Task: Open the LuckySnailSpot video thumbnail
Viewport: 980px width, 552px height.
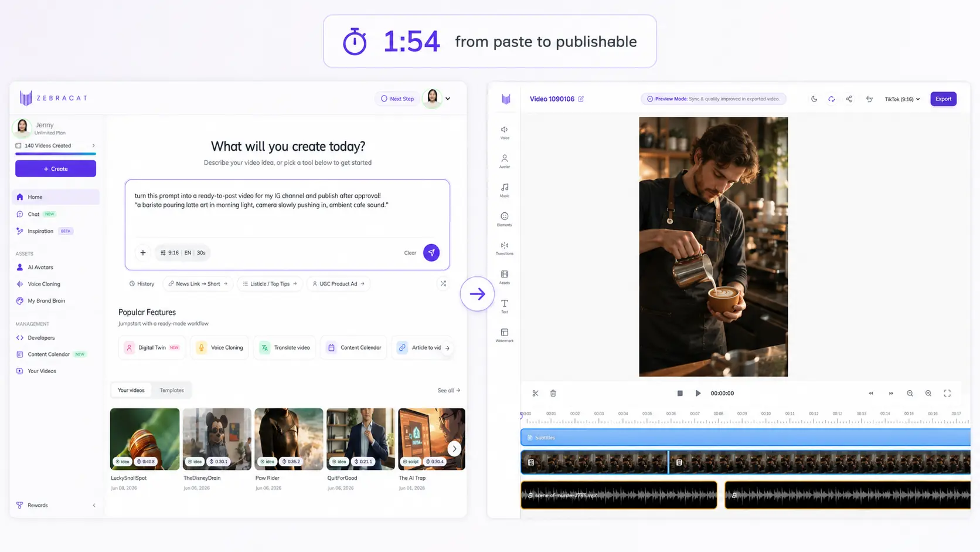Action: click(x=145, y=439)
